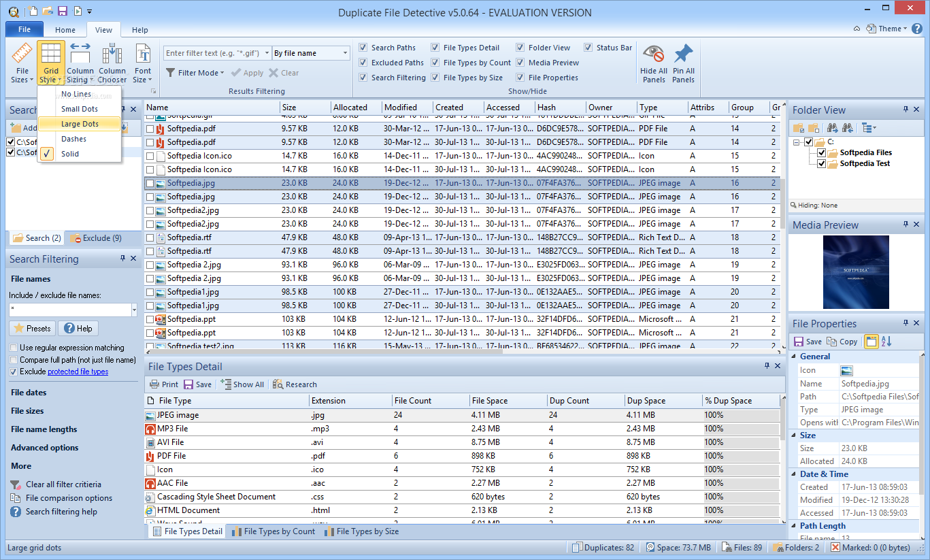Click the second binoculars icon in Folder View
Screen dimensions: 930x560
pos(847,128)
